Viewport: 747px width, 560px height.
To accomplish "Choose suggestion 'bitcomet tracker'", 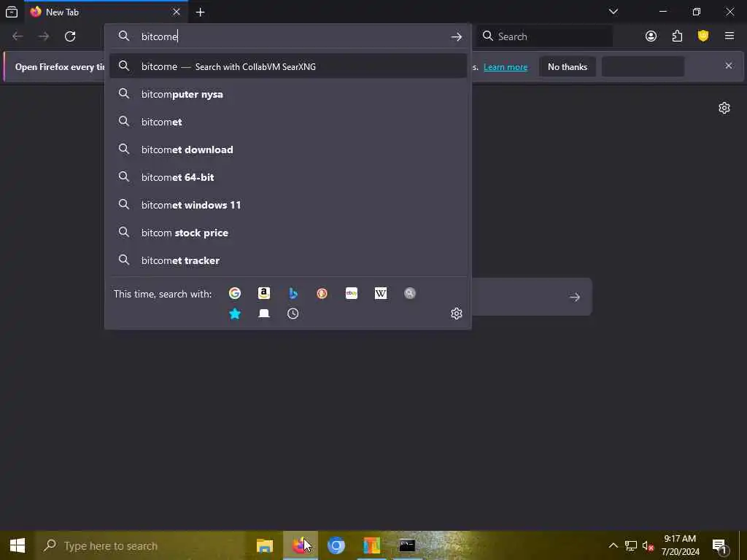I will (287, 260).
